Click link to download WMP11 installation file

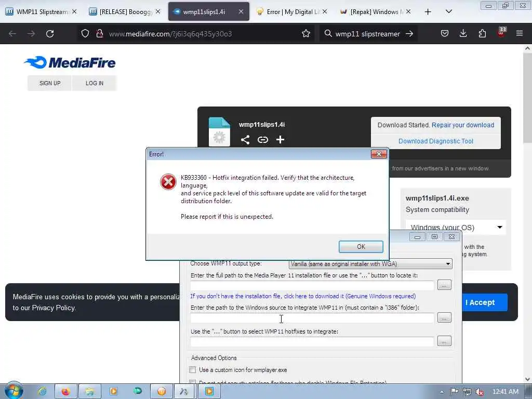coord(303,296)
